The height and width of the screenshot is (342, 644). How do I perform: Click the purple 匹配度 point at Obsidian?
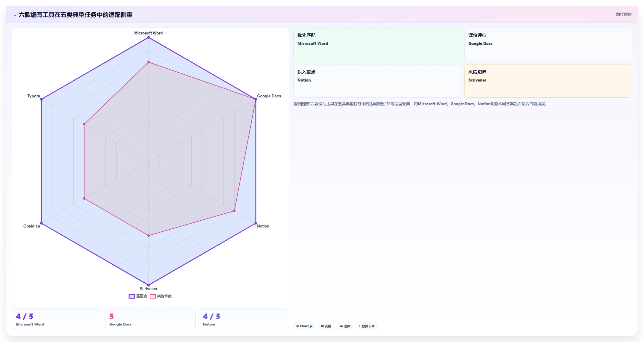(x=41, y=223)
